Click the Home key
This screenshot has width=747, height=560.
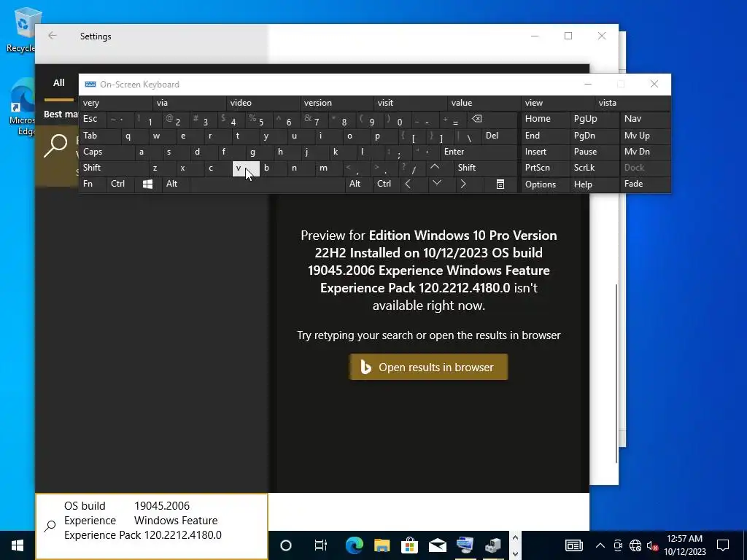(546, 119)
